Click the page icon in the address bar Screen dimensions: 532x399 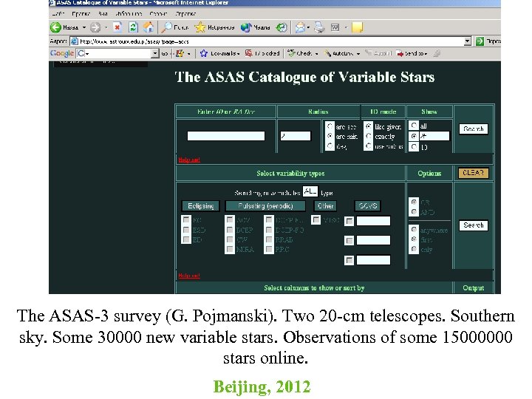(x=75, y=41)
